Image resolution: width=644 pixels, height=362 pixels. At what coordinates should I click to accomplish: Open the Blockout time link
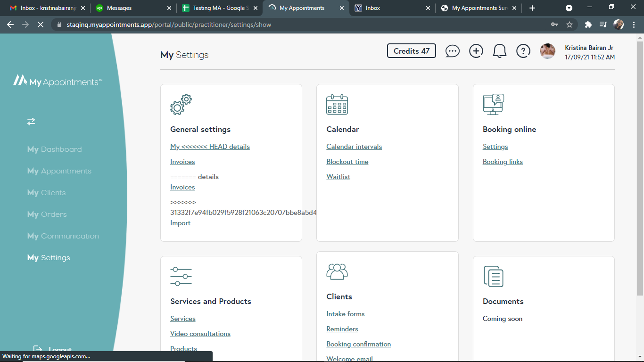[x=347, y=162]
